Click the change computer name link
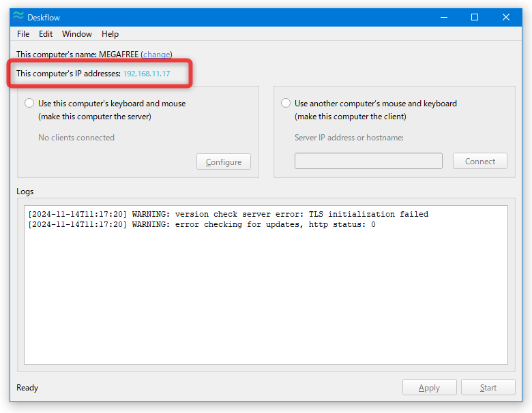The image size is (532, 413). click(156, 55)
